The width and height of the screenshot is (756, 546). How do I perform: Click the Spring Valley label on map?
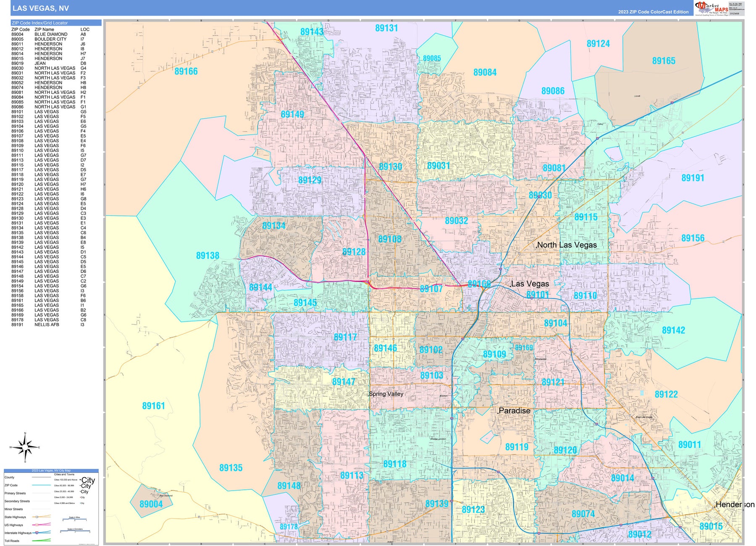coord(386,394)
